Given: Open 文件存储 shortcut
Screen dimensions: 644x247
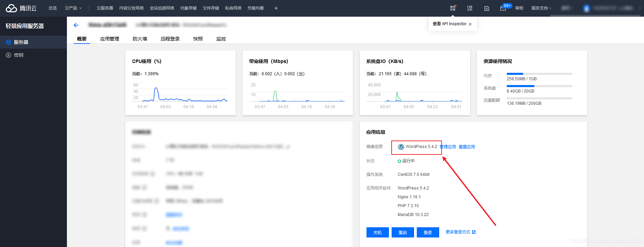Looking at the screenshot, I should [x=211, y=8].
